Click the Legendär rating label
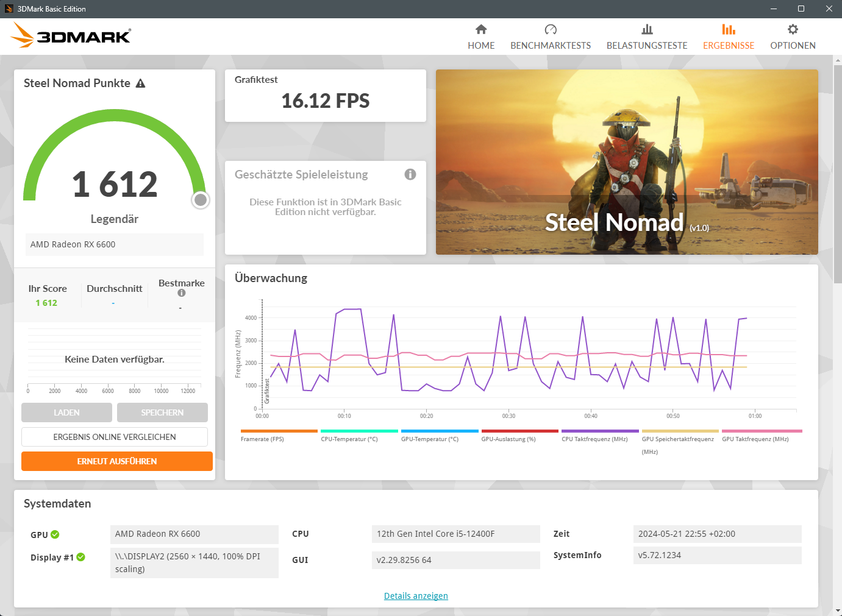The height and width of the screenshot is (616, 842). point(115,219)
